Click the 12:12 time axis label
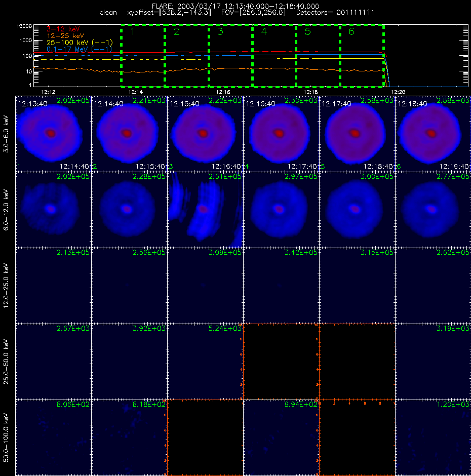This screenshot has width=471, height=476. [48, 92]
